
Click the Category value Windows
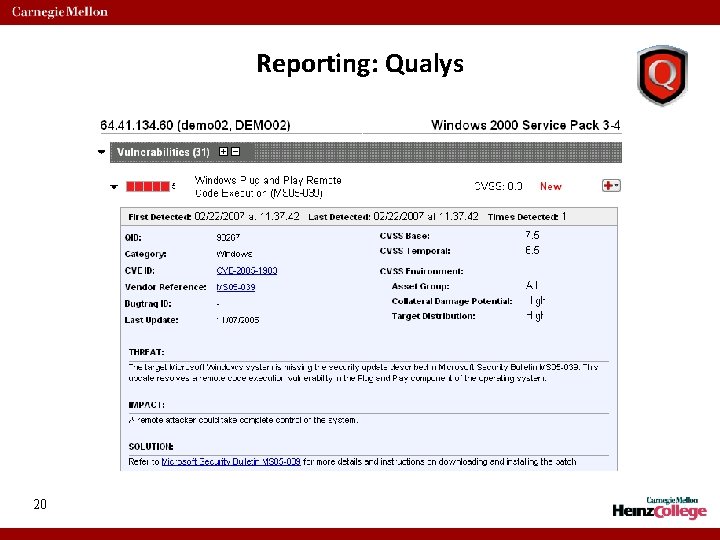click(234, 254)
